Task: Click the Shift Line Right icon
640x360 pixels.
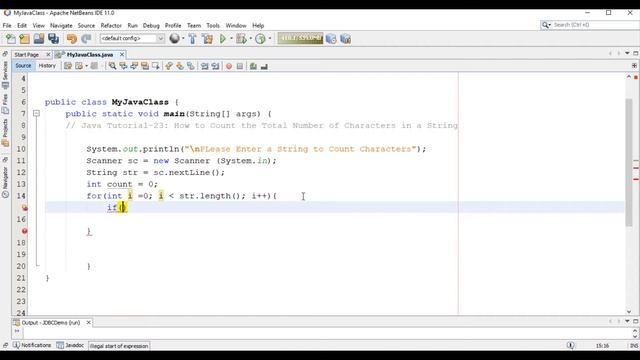Action: click(x=215, y=66)
